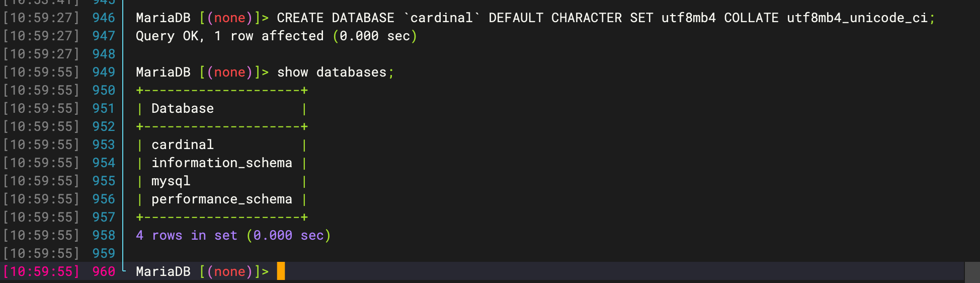
Task: Click the highlighted line number 960
Action: 104,271
